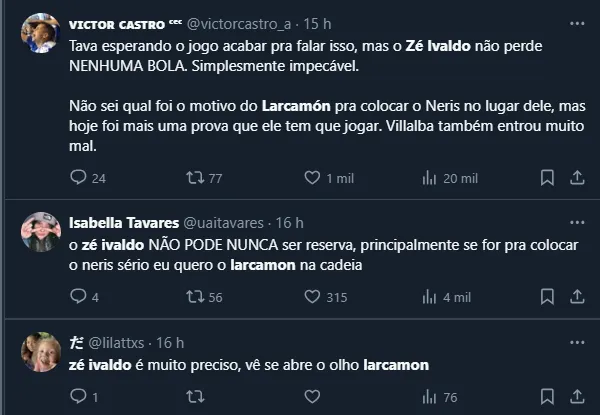
Task: Reply to Victor Castro's tweet
Action: (x=80, y=178)
